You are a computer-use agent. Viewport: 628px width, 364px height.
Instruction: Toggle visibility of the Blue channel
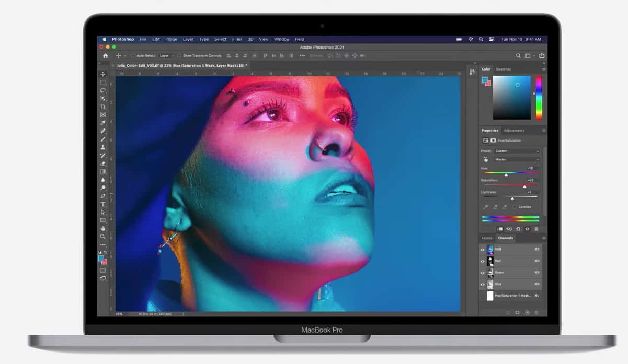pyautogui.click(x=483, y=284)
